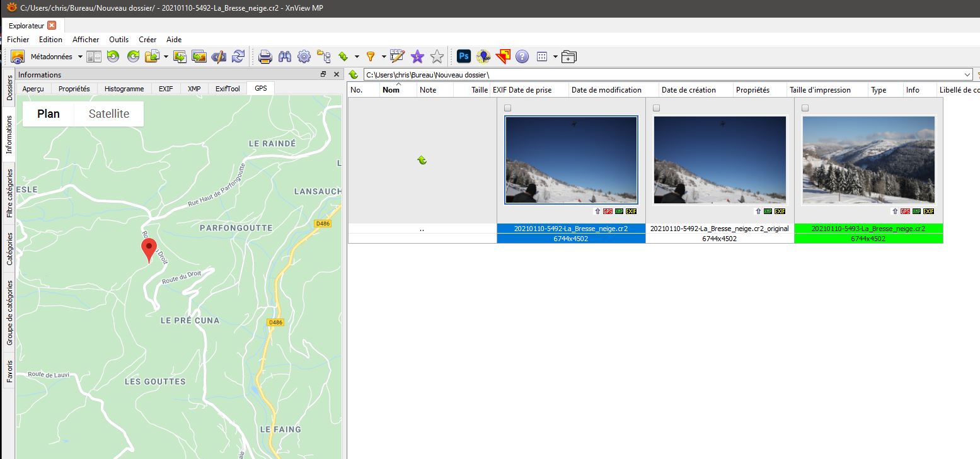The height and width of the screenshot is (459, 980).
Task: Sort by Date de modification column
Action: 606,90
